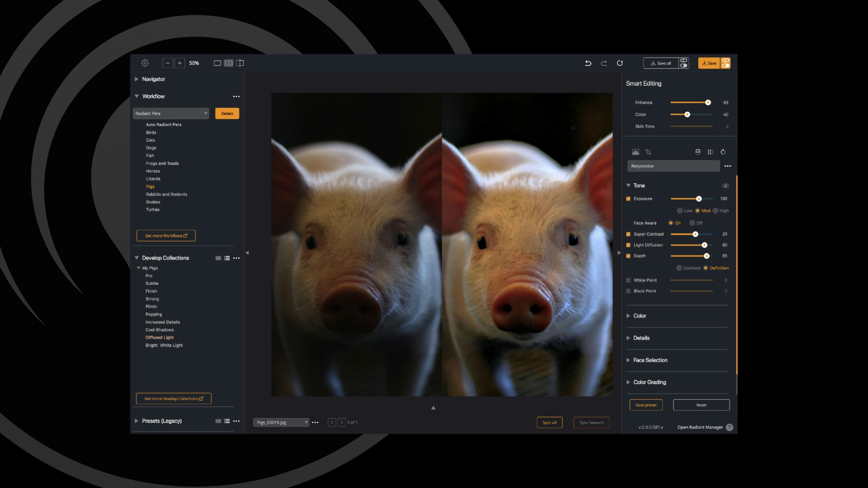Go to the next image arrow
Viewport: 868px width, 488px height.
[x=342, y=422]
